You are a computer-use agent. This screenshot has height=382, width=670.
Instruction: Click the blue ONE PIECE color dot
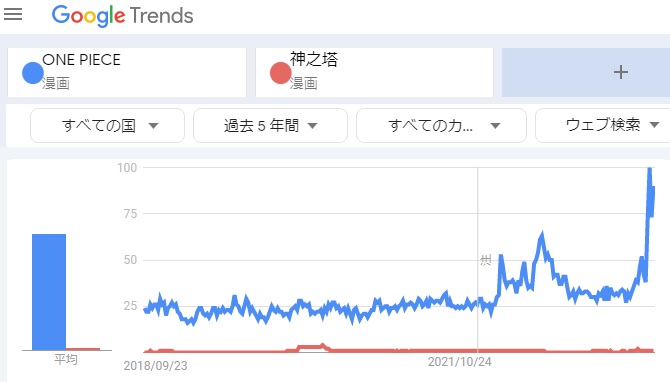pos(32,73)
